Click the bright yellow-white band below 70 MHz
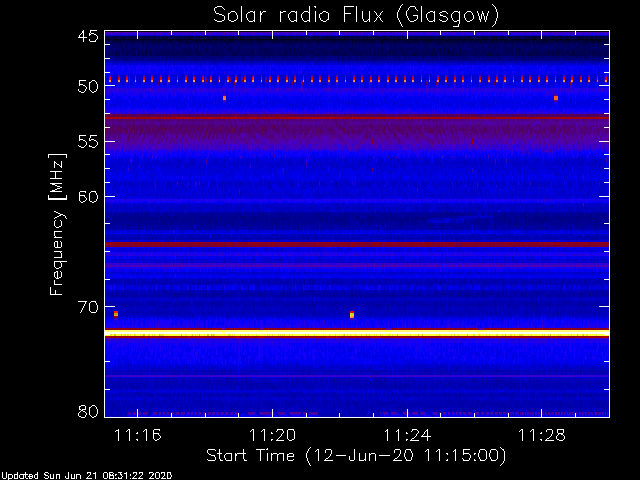 point(357,333)
